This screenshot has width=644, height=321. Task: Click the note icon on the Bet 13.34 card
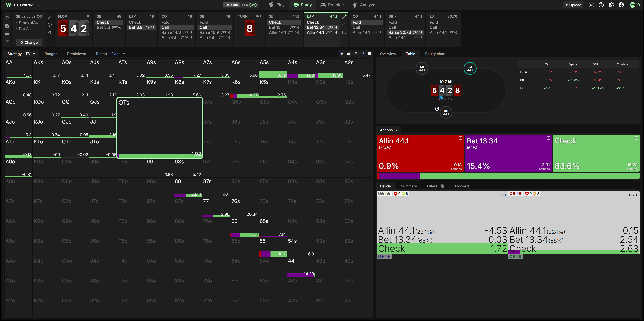(x=549, y=138)
